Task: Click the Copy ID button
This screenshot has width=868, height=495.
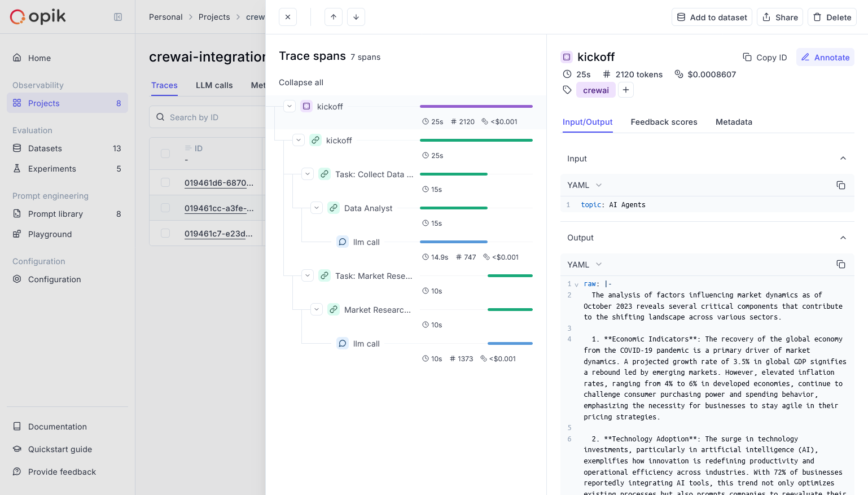Action: [765, 58]
